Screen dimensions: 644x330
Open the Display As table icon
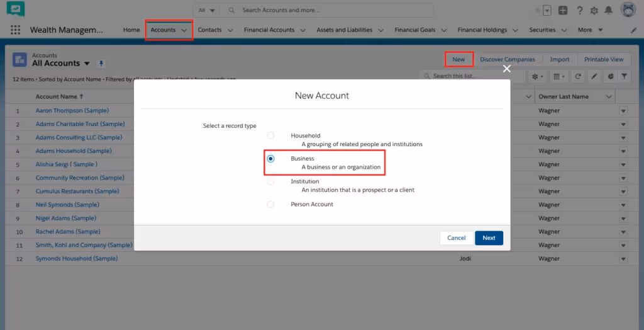[x=559, y=77]
